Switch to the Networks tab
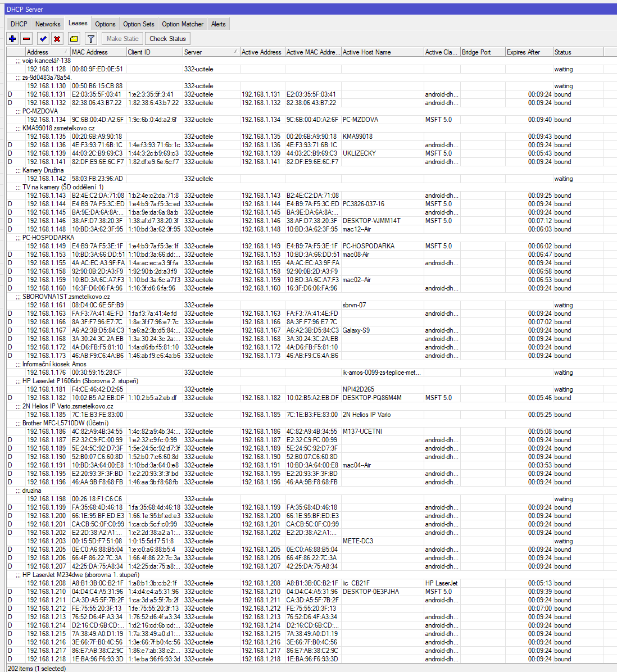Image resolution: width=617 pixels, height=672 pixels. (48, 24)
